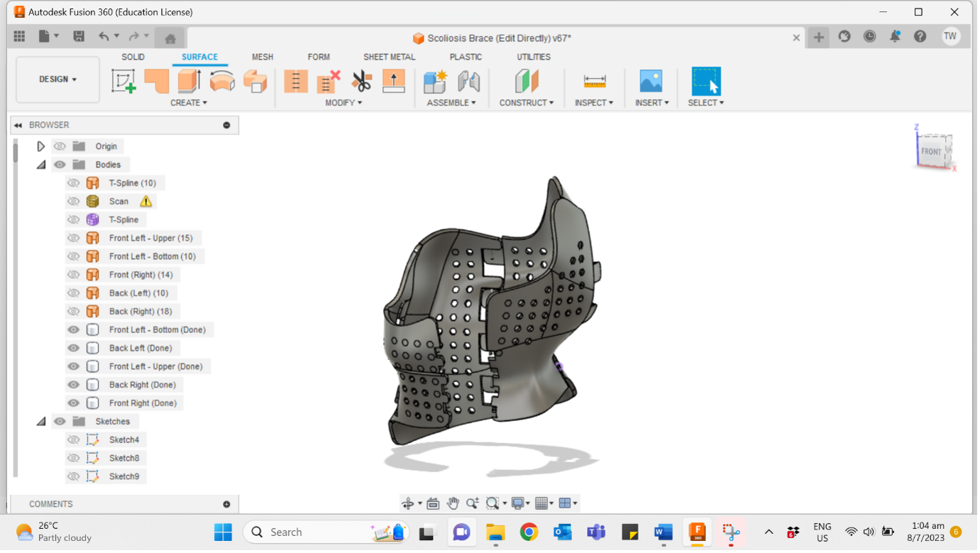Viewport: 980px width, 553px height.
Task: Expand the Origin folder in the browser
Action: pos(40,146)
